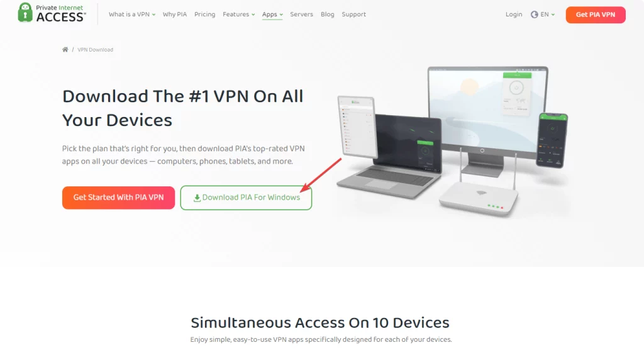The image size is (644, 362).
Task: Expand the What is a VPN dropdown
Action: (x=132, y=14)
